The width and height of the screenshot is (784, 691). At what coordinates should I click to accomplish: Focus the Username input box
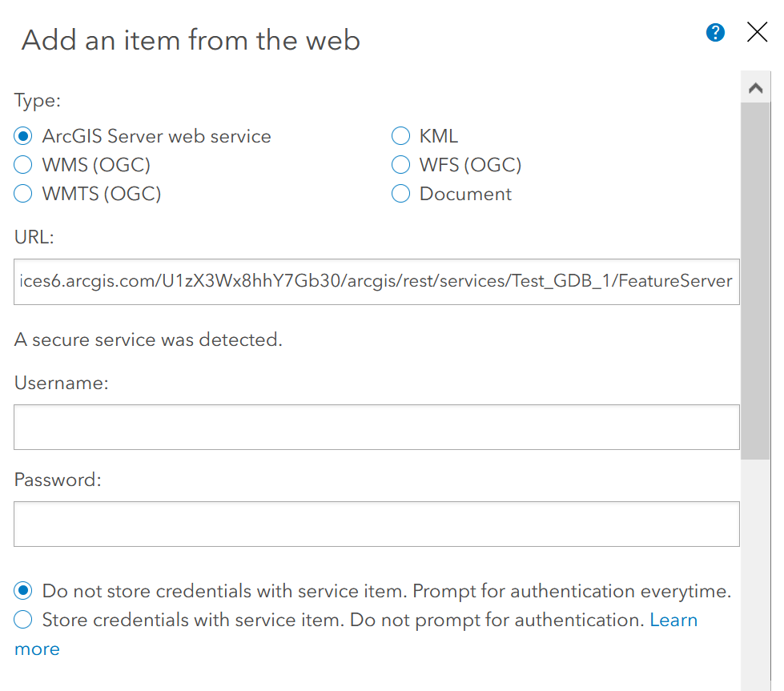tap(376, 427)
